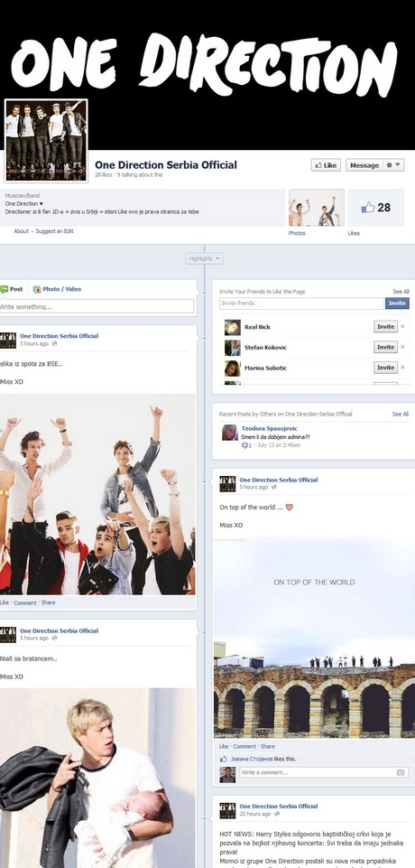Open See All for invite friends
Image resolution: width=415 pixels, height=868 pixels.
click(x=401, y=291)
